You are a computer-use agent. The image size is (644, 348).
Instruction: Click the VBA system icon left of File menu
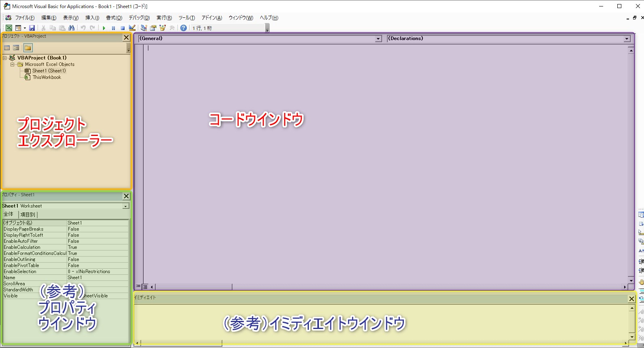pyautogui.click(x=8, y=17)
